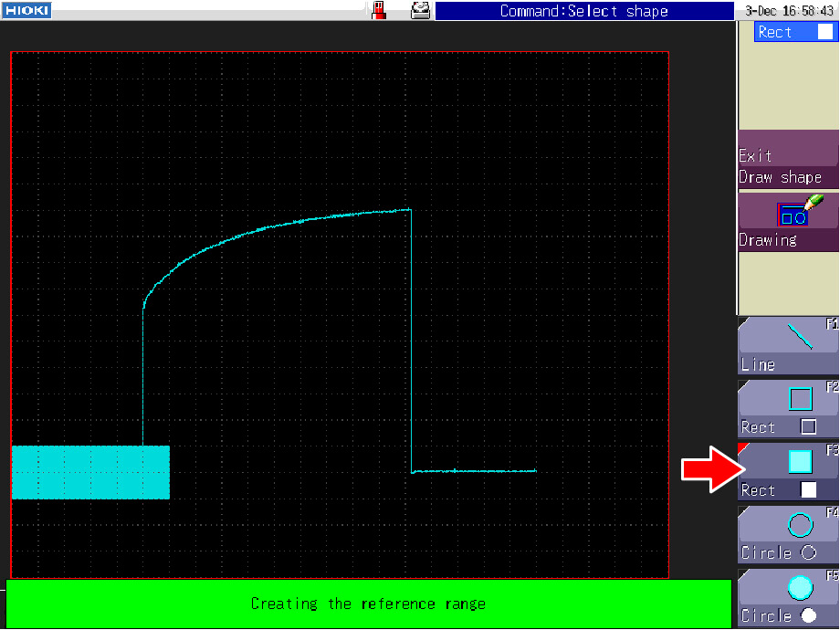Click the red USB storage icon
Viewport: 840px width, 630px height.
click(x=380, y=10)
